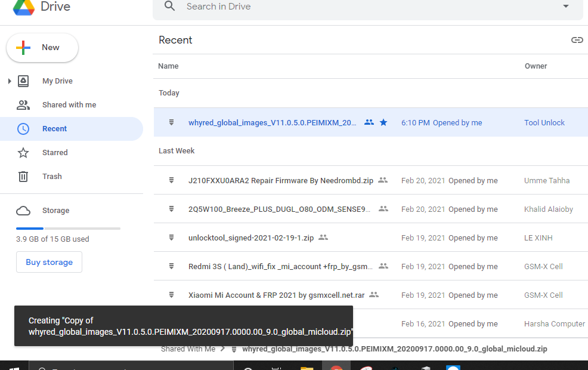
Task: Open the Trash section
Action: [x=52, y=177]
